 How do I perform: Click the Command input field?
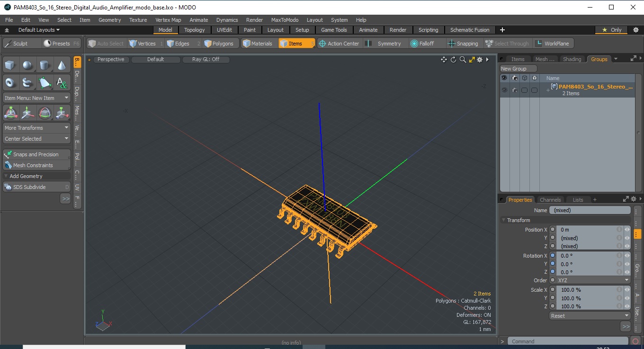pyautogui.click(x=568, y=341)
